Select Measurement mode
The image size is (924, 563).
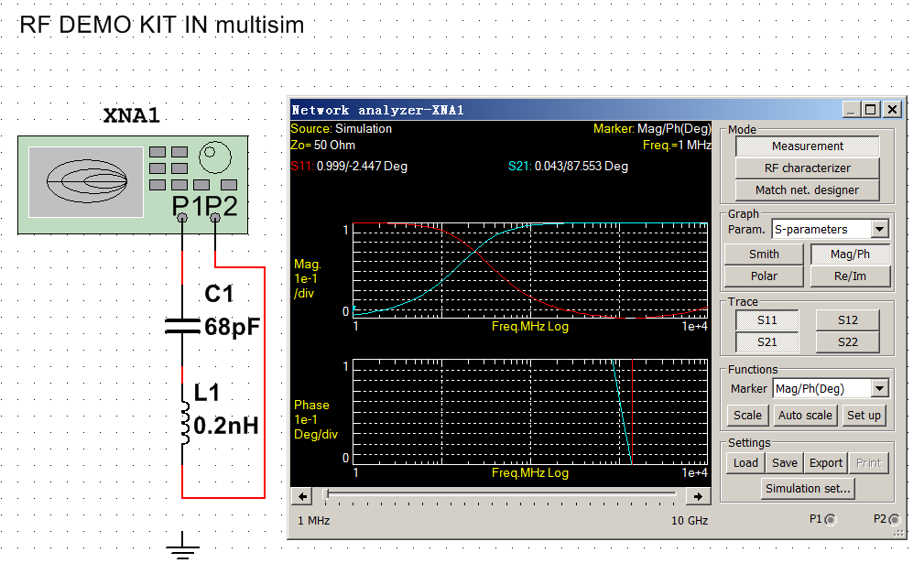(808, 146)
